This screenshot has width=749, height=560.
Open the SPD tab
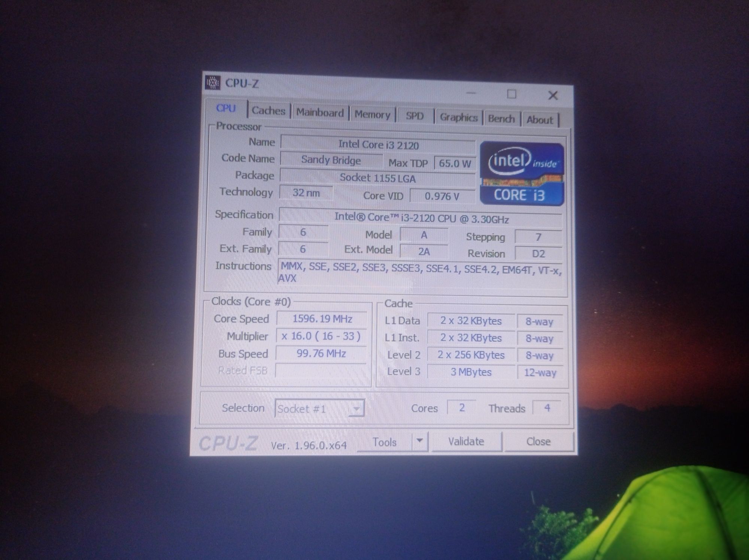pos(415,116)
